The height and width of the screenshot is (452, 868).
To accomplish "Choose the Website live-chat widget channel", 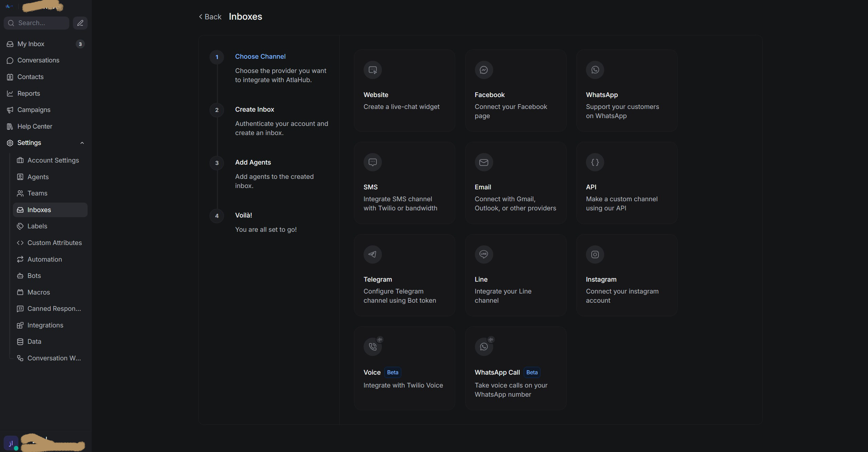I will point(405,91).
